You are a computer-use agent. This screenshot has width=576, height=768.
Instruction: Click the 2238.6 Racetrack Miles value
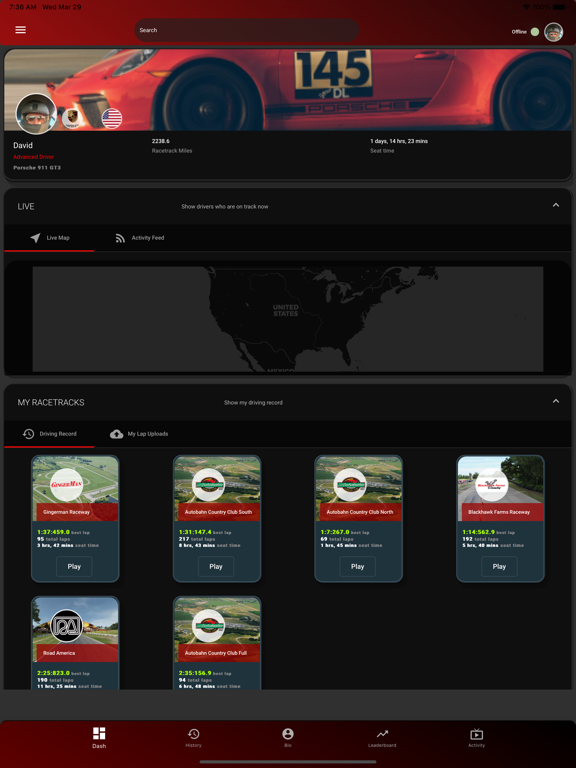pyautogui.click(x=161, y=141)
